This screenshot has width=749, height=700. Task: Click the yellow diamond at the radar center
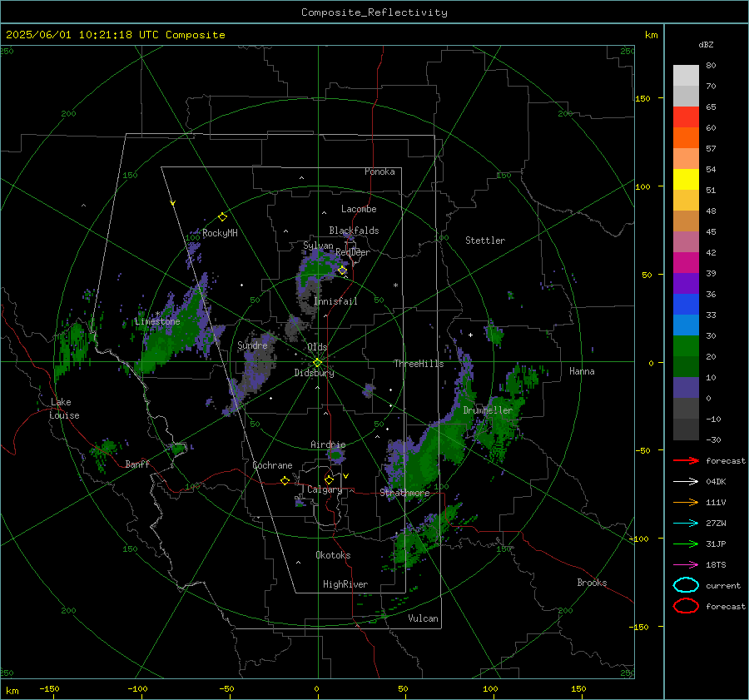point(317,363)
